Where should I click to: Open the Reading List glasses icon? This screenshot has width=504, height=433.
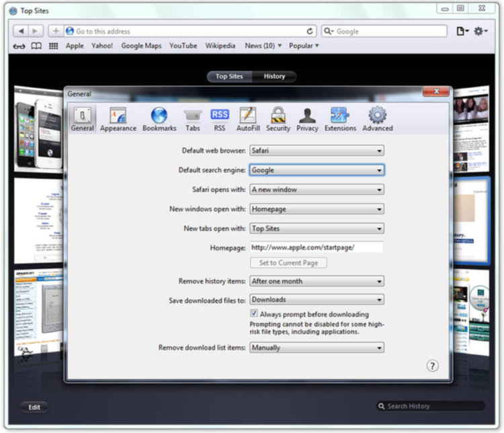click(x=19, y=46)
